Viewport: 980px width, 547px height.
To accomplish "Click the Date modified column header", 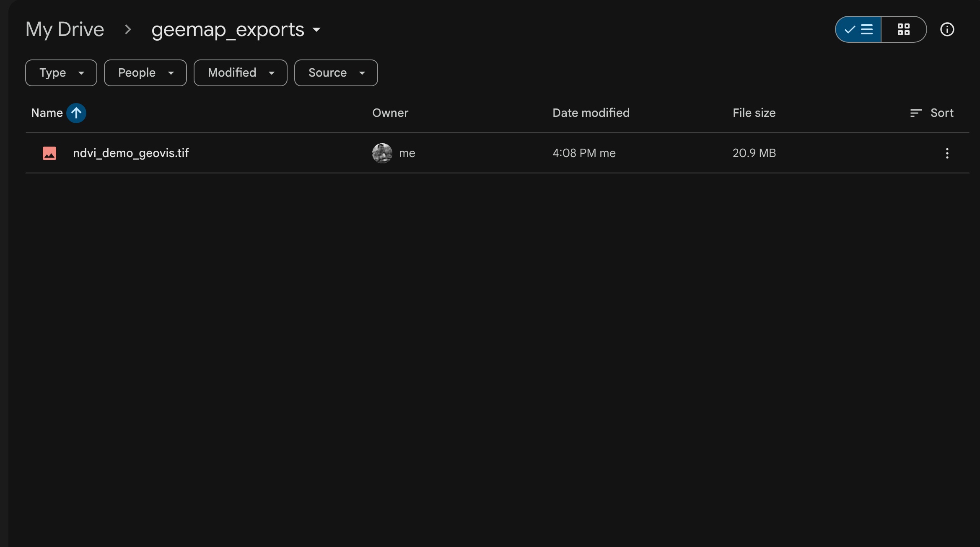I will click(591, 113).
